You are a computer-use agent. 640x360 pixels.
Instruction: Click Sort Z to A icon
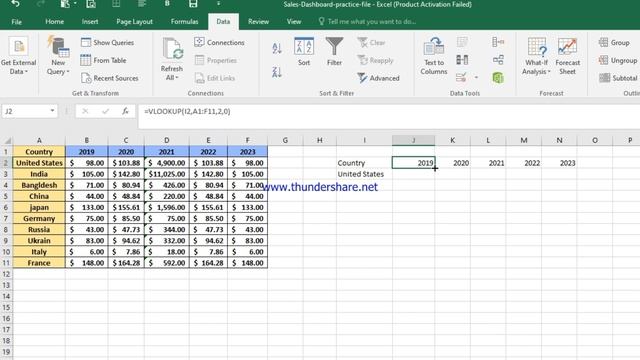277,72
